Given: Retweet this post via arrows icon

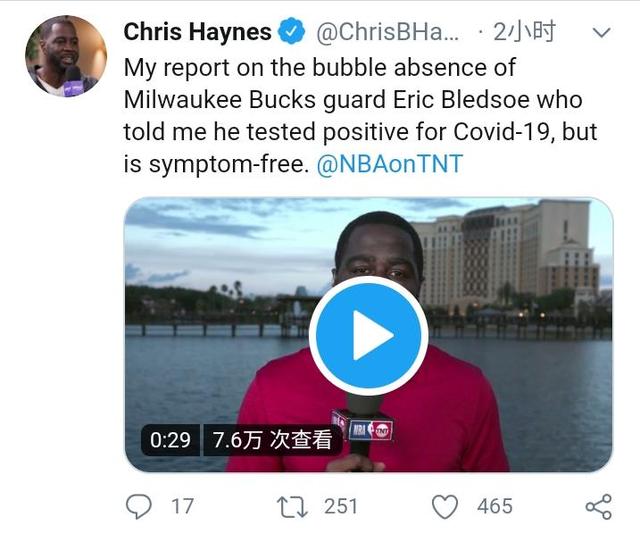Looking at the screenshot, I should 292,507.
